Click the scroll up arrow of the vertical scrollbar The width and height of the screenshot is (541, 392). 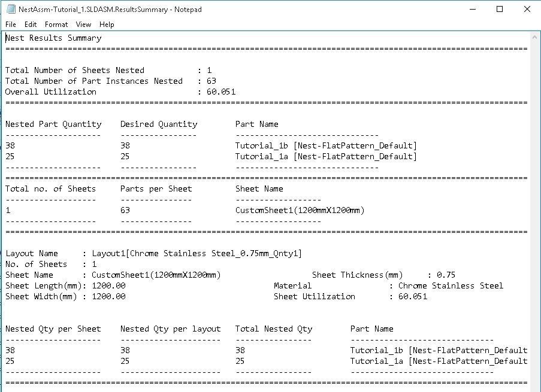[535, 37]
